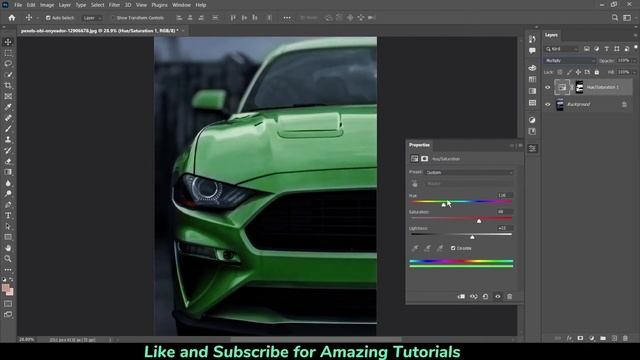
Task: Select the Frame tool
Action: pyautogui.click(x=8, y=96)
